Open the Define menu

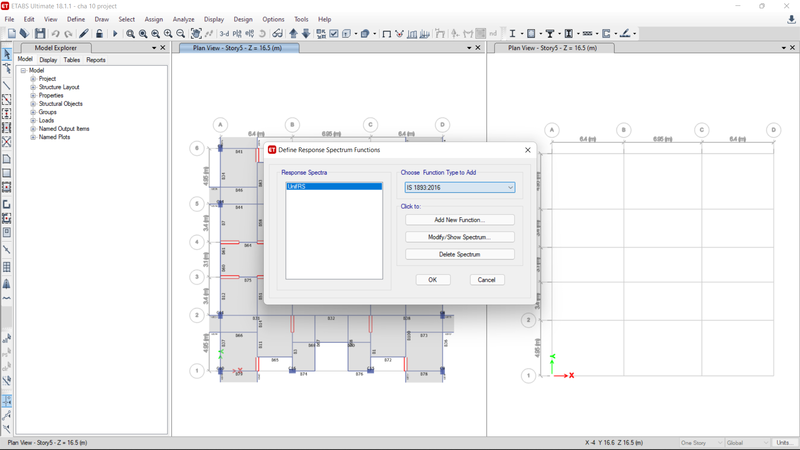(x=76, y=19)
